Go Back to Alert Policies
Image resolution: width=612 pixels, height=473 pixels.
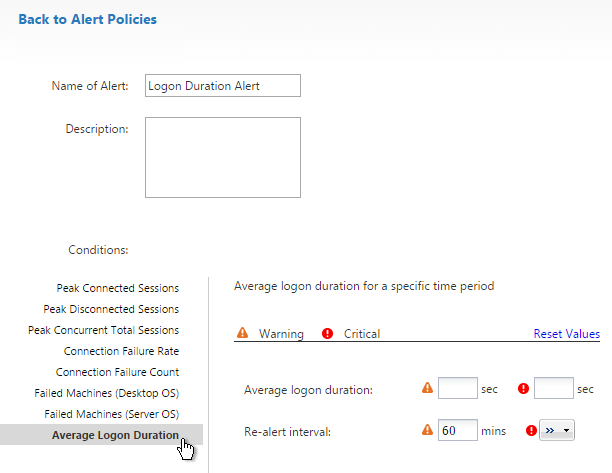(x=87, y=19)
